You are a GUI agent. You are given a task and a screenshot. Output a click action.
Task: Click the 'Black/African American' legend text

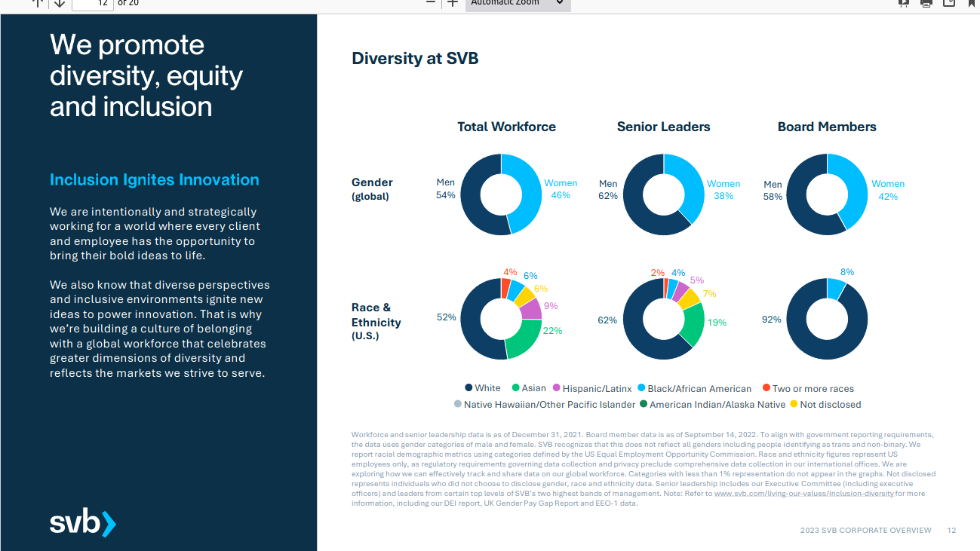tap(699, 389)
